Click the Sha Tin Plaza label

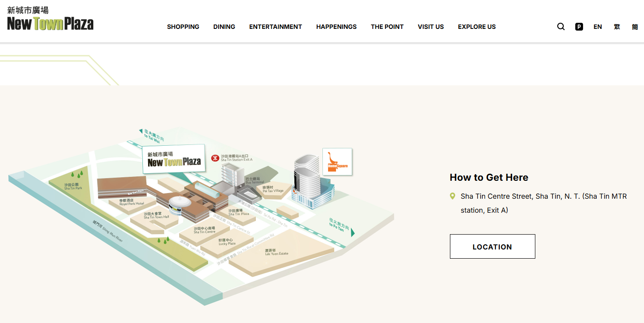239,212
